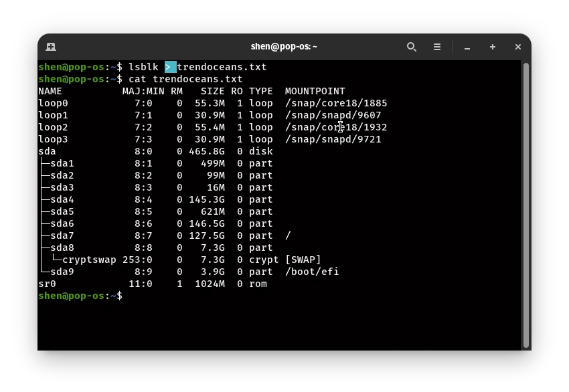Minimize the terminal window
The height and width of the screenshot is (392, 569).
click(467, 47)
